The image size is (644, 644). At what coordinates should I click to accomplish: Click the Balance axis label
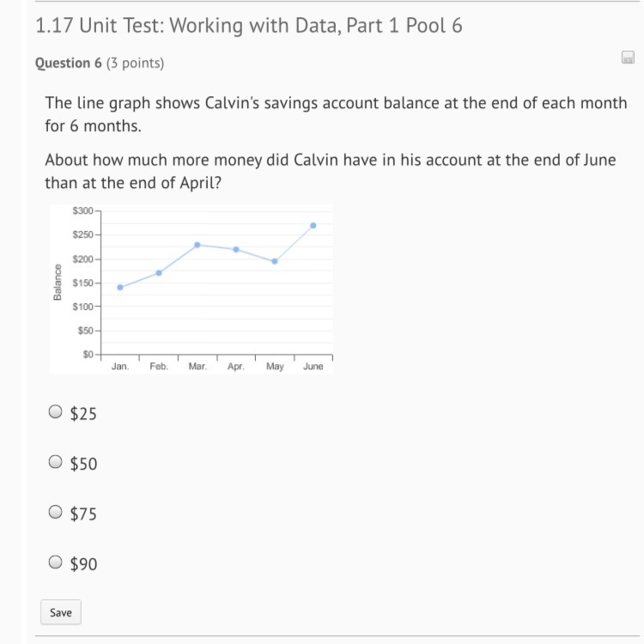pos(58,283)
